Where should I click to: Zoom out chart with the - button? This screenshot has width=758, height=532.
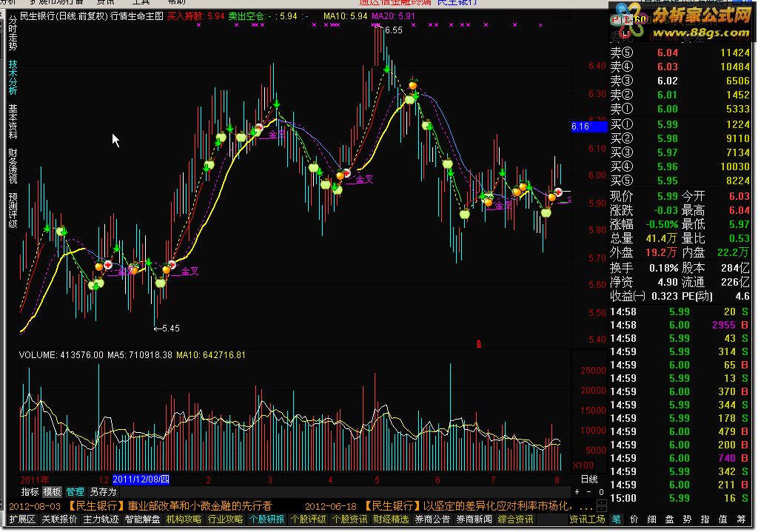coord(588,492)
